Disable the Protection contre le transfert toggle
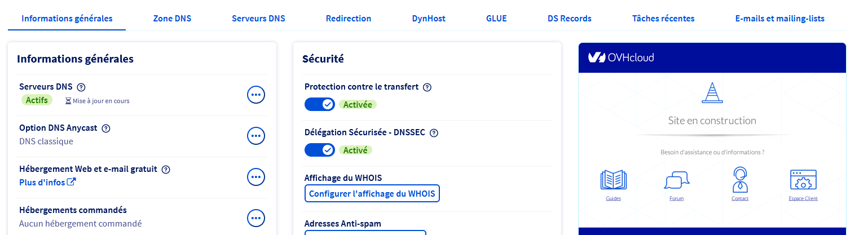Image resolution: width=868 pixels, height=235 pixels. tap(320, 104)
